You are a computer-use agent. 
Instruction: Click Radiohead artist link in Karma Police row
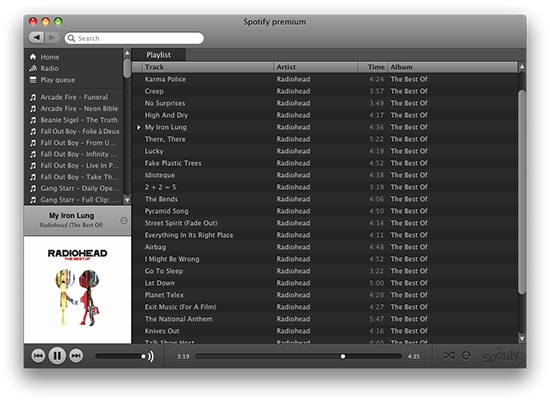[x=293, y=79]
